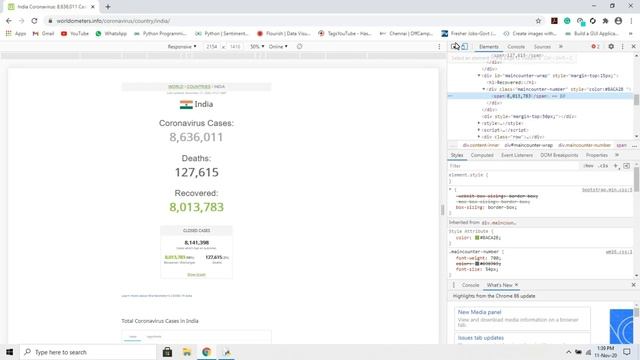This screenshot has height=360, width=640.
Task: Toggle the computed styles sidebar icon
Action: (x=627, y=166)
